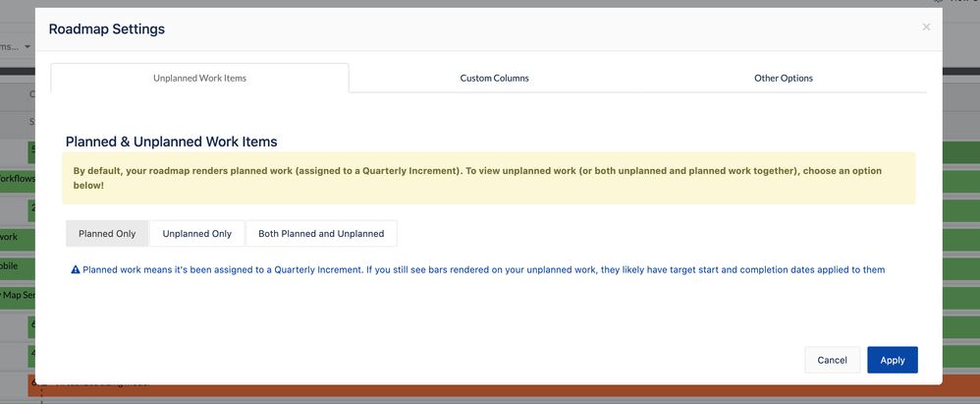Click the Cancel button
This screenshot has height=404, width=980.
click(x=832, y=360)
